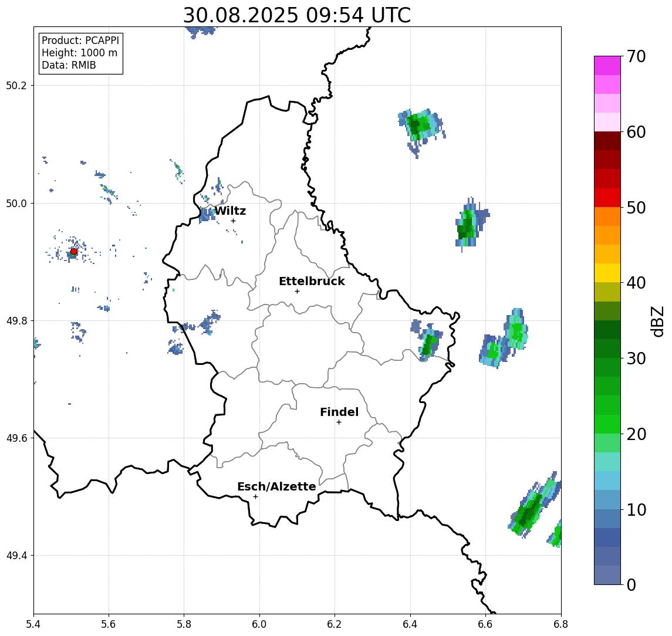Click longitude axis label 6.2
Image resolution: width=672 pixels, height=636 pixels.
click(335, 624)
